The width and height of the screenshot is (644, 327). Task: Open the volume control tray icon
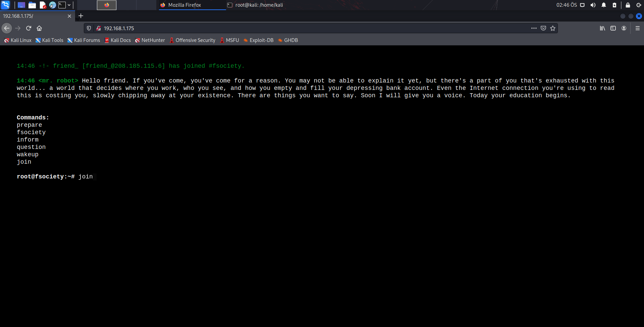(593, 5)
